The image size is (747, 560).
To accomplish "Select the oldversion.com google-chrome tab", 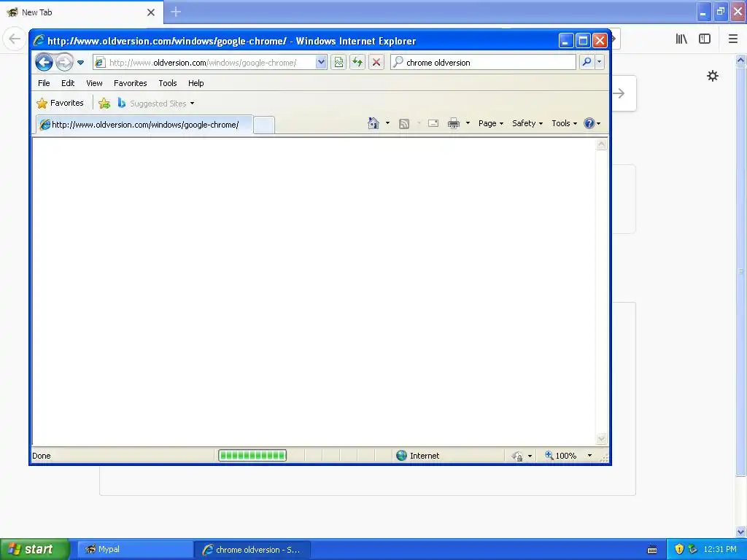I will pyautogui.click(x=145, y=125).
